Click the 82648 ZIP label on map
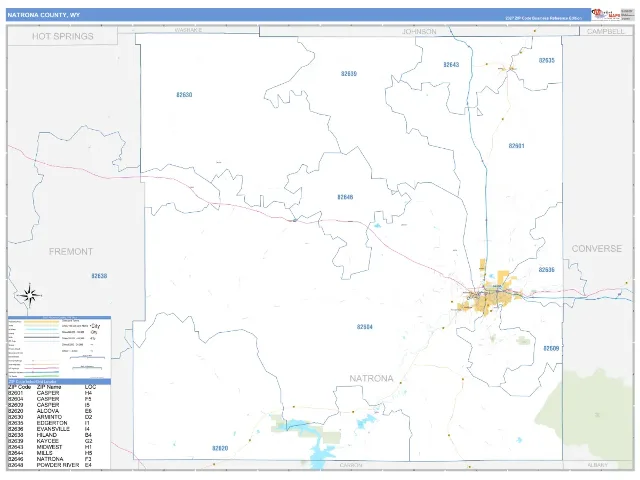The height and width of the screenshot is (480, 640). coord(345,197)
